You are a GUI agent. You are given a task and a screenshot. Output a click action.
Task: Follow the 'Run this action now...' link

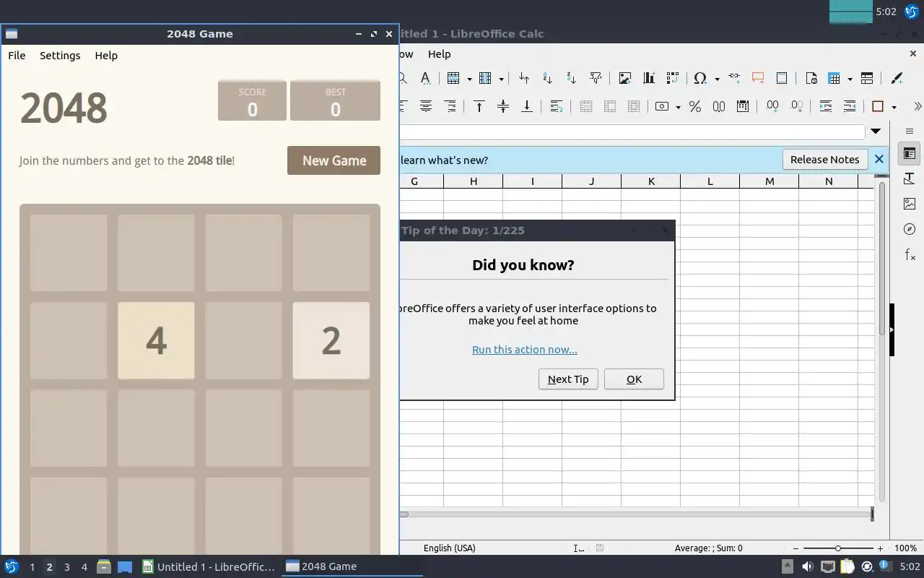(525, 350)
